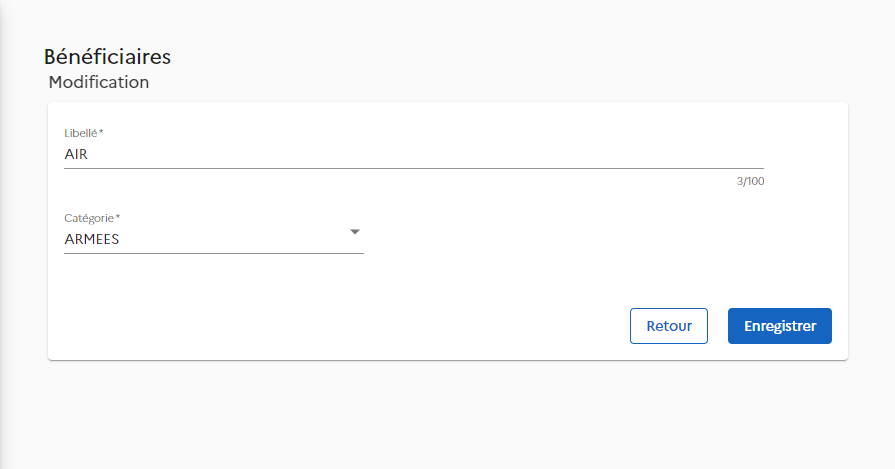Viewport: 895px width, 469px height.
Task: Click the Modification subtitle
Action: point(99,82)
